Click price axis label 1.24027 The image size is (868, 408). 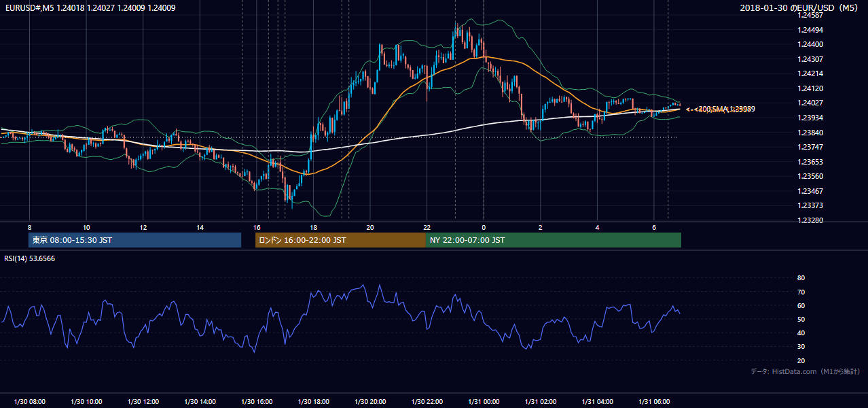coord(810,103)
